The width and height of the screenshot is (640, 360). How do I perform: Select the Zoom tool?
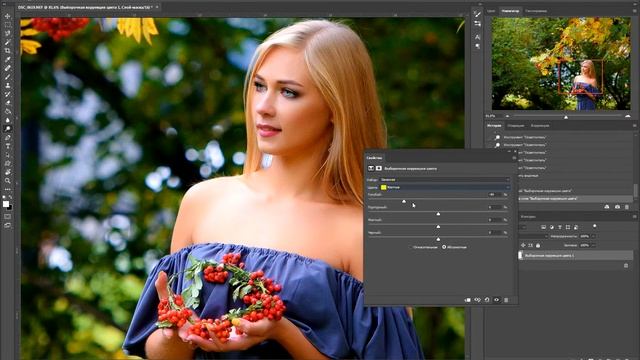7,180
